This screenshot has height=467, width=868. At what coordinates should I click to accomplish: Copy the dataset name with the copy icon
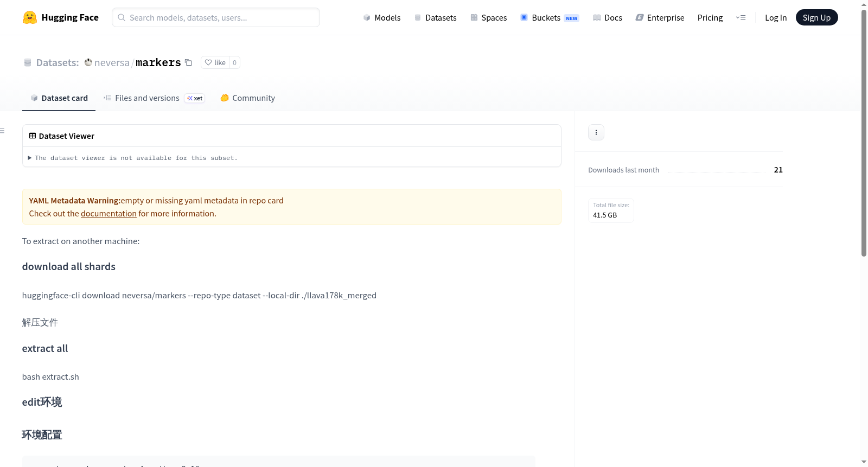[x=188, y=62]
